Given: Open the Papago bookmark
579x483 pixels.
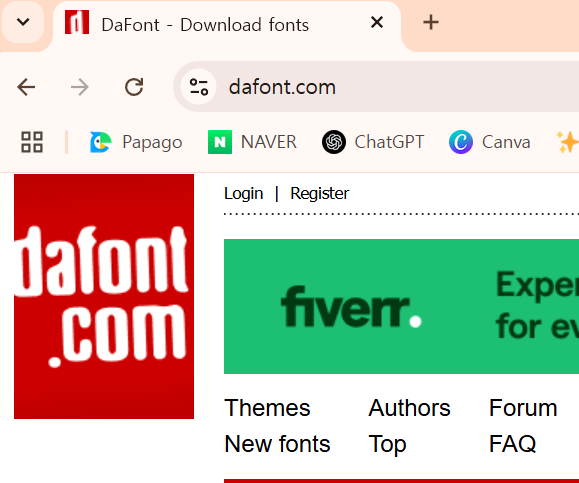Looking at the screenshot, I should coord(136,142).
